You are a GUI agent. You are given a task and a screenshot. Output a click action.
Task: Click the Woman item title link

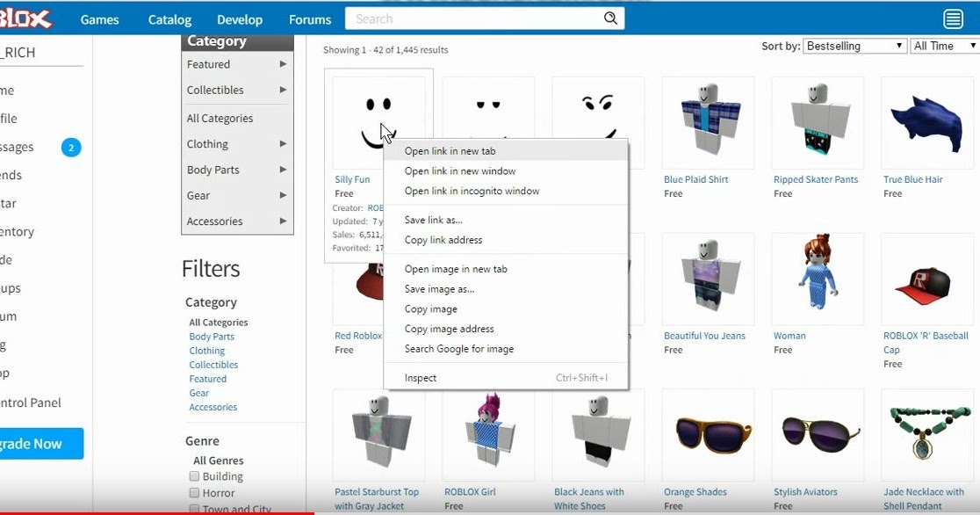(790, 336)
